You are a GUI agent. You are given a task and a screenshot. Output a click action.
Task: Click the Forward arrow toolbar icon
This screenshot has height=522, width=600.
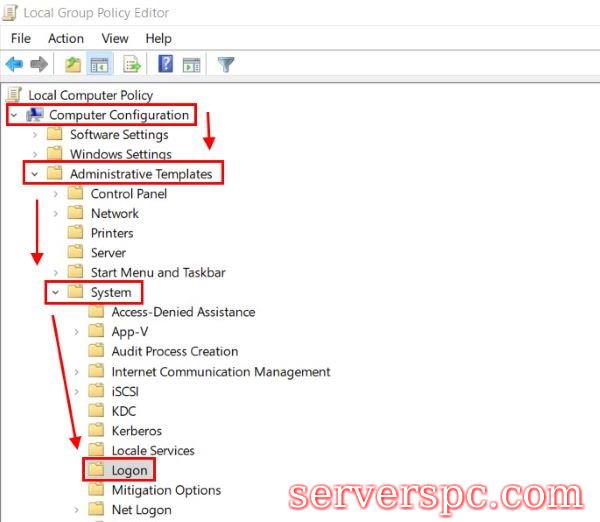[x=39, y=65]
